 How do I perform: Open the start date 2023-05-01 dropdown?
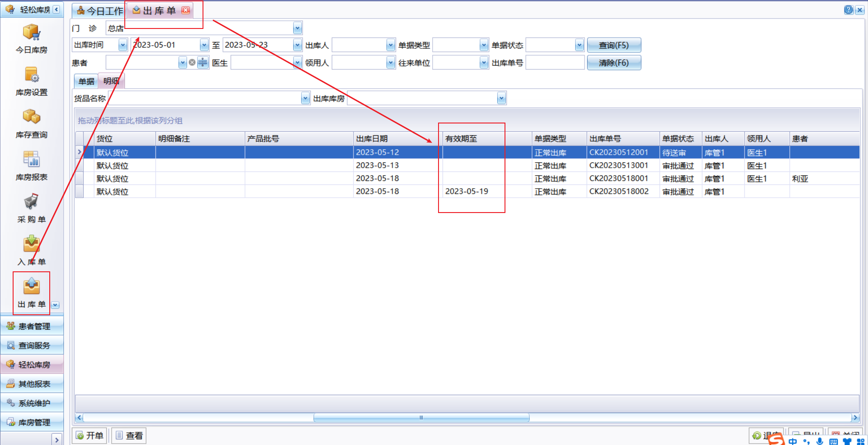pyautogui.click(x=204, y=45)
